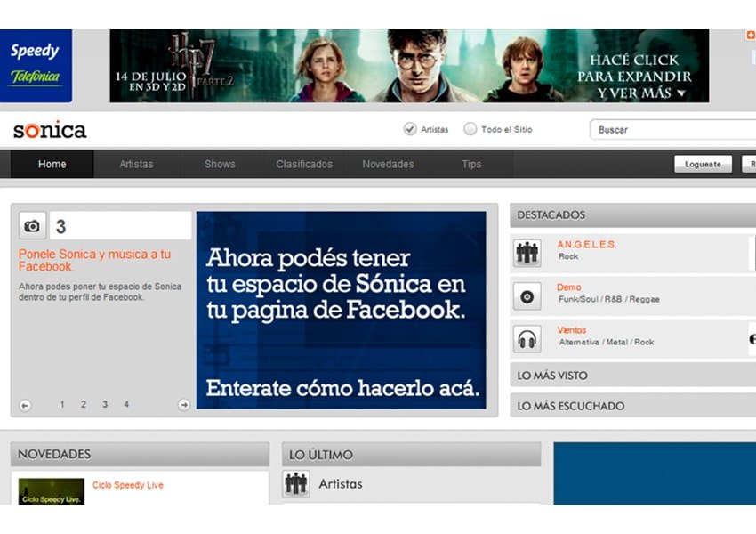
Task: Expand the Lo Más Escuchado section
Action: (x=633, y=406)
